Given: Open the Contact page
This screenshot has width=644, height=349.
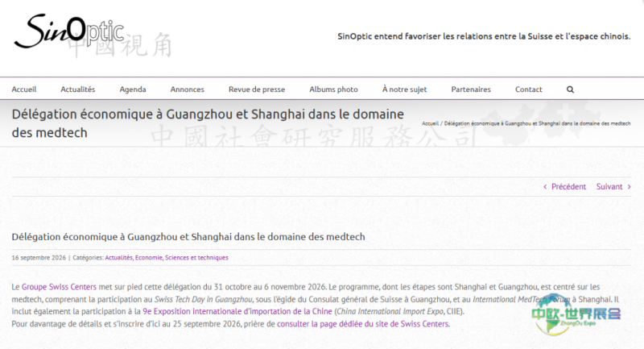Looking at the screenshot, I should tap(529, 89).
